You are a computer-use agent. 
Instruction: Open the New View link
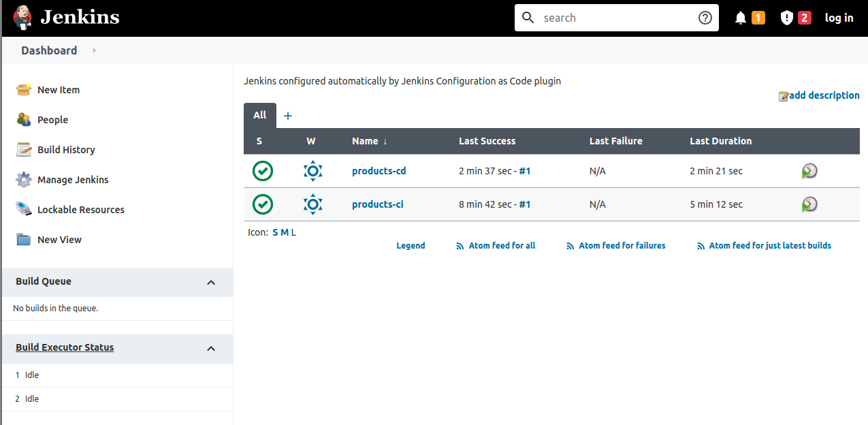pos(59,240)
